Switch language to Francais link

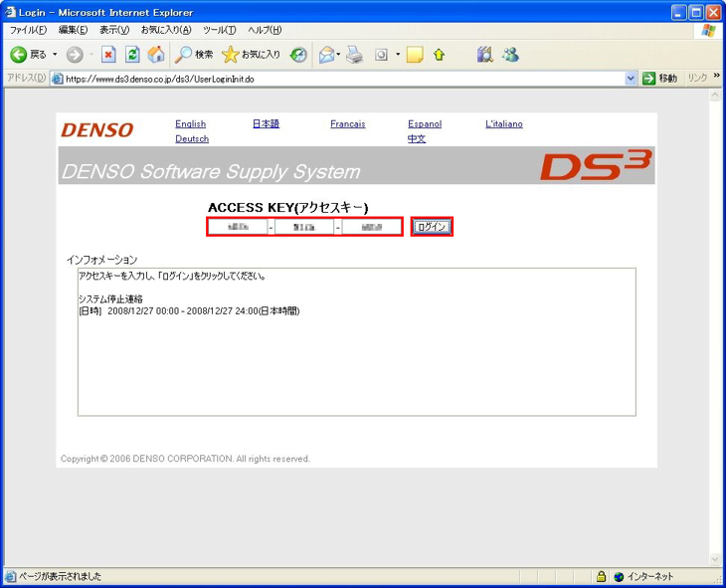(x=348, y=123)
